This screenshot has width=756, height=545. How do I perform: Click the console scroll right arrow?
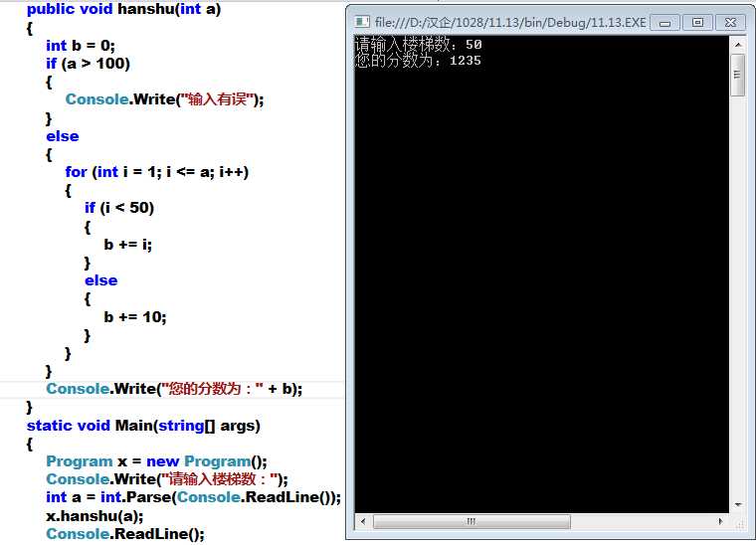pos(721,521)
